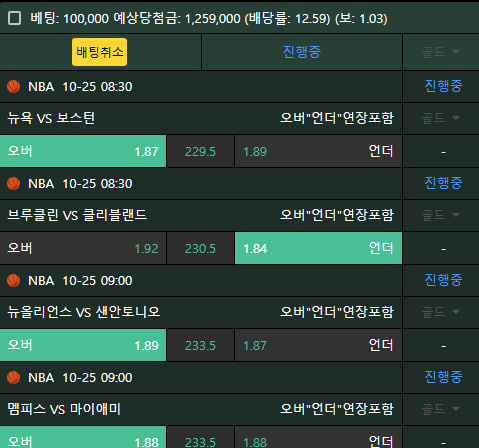
Task: Click the 브루클린 VS 클리블랜드 match title
Action: click(x=77, y=215)
